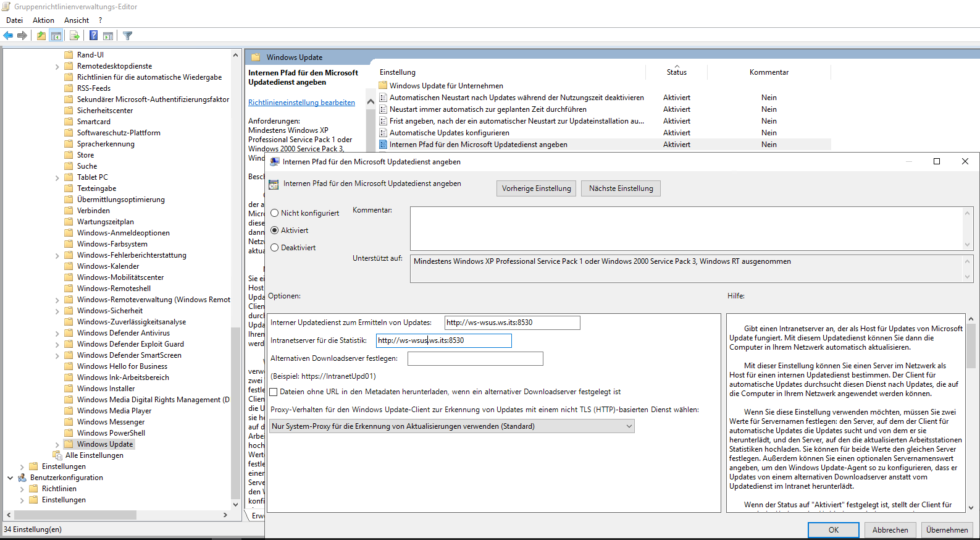Screen dimensions: 980x540
Task: Select Übermittlungsoptimierung in the tree
Action: [x=121, y=200]
